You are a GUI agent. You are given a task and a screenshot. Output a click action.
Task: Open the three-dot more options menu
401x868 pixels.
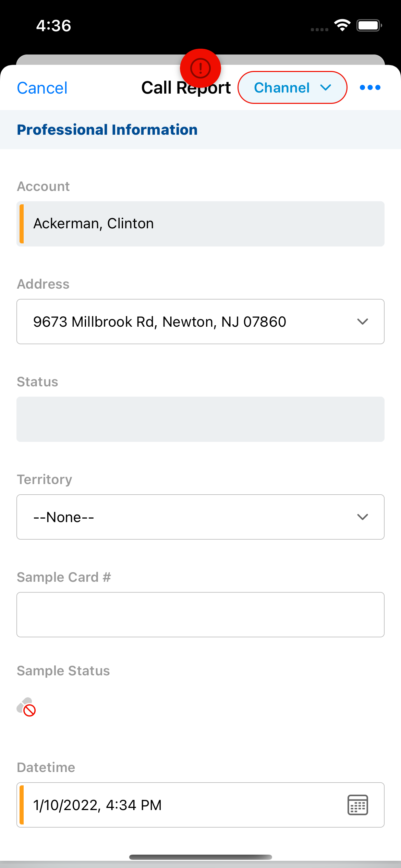coord(370,88)
